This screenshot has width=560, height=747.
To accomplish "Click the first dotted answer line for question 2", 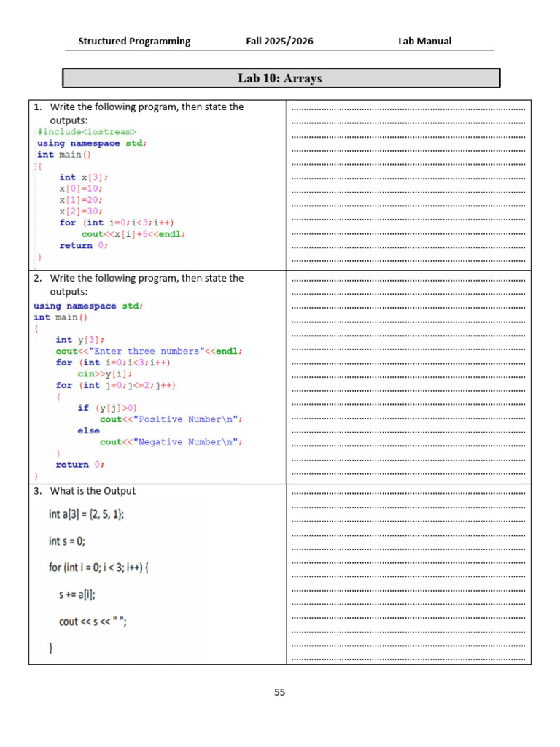I will 408,281.
